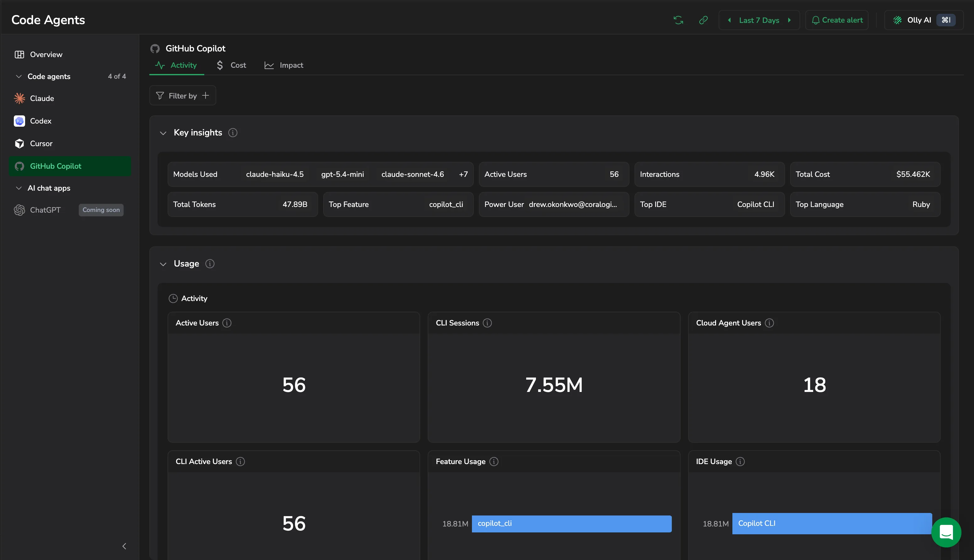Click the GitHub Copilot header logo

pos(155,49)
